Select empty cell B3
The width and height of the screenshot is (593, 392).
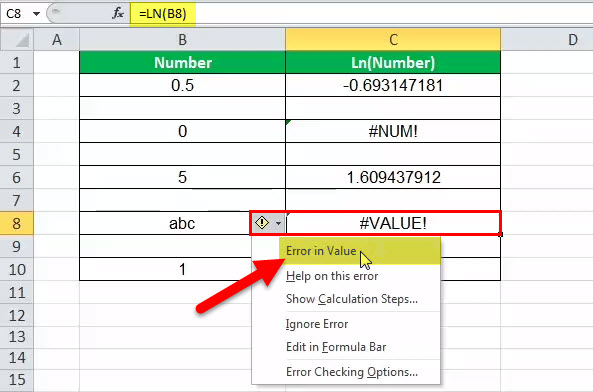(x=182, y=108)
